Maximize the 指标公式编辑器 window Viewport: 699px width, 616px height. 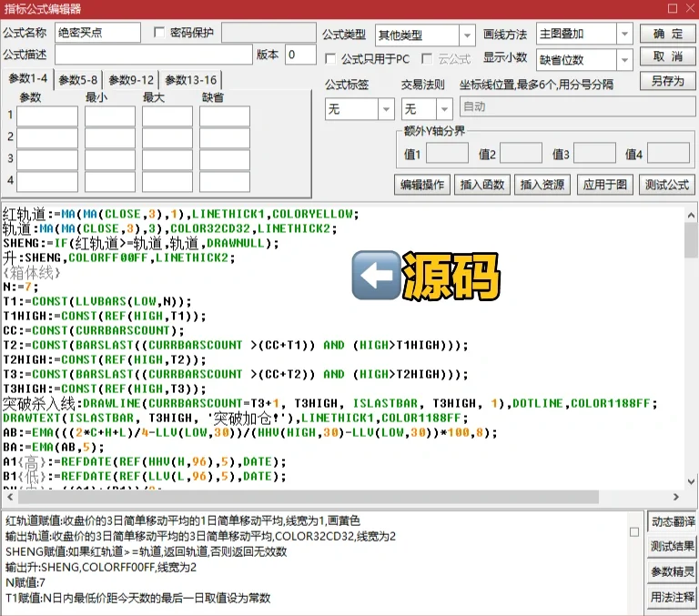click(673, 8)
